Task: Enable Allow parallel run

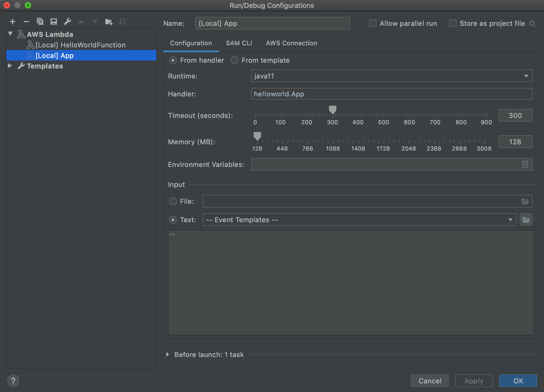Action: pos(373,23)
